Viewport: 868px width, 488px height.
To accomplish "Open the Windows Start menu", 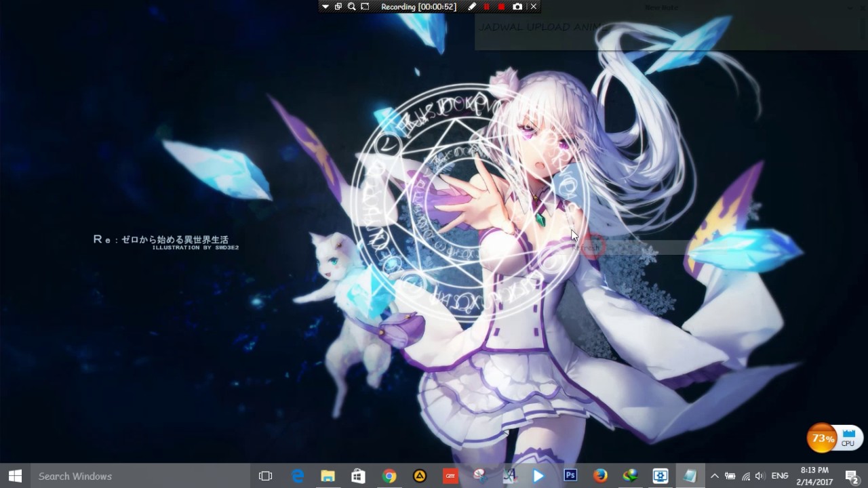I will [x=15, y=476].
